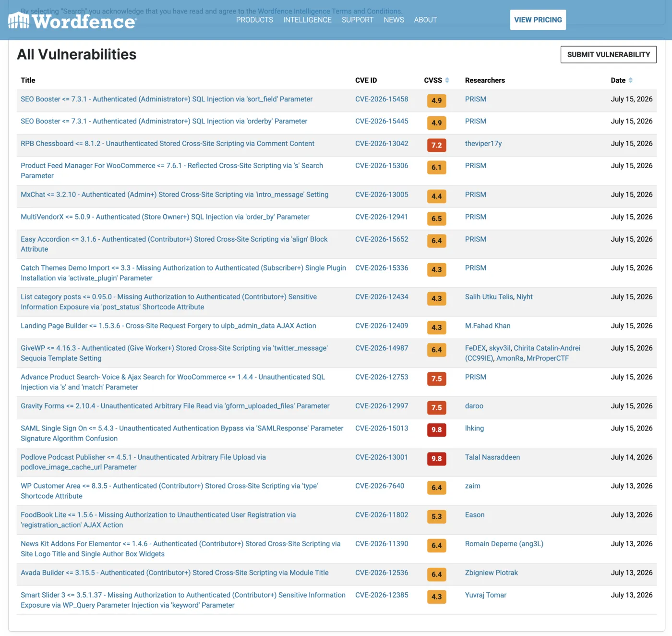Click the 7.2 CVSS score badge
Image resolution: width=672 pixels, height=636 pixels.
pyautogui.click(x=436, y=145)
